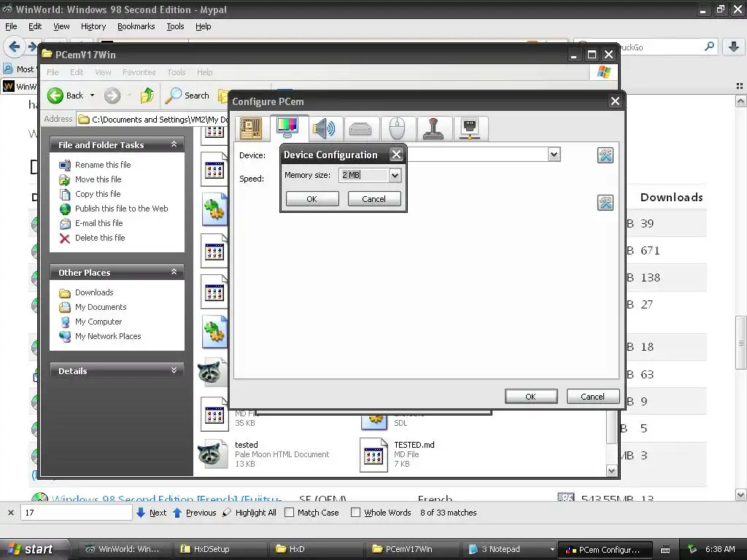Confirm Device Configuration with OK
The height and width of the screenshot is (560, 747).
click(312, 199)
